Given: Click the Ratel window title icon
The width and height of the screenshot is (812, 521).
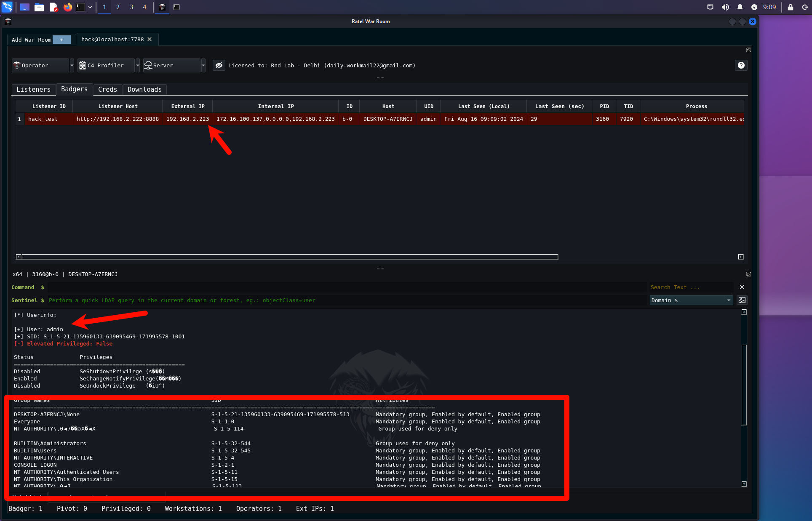Looking at the screenshot, I should coord(8,21).
